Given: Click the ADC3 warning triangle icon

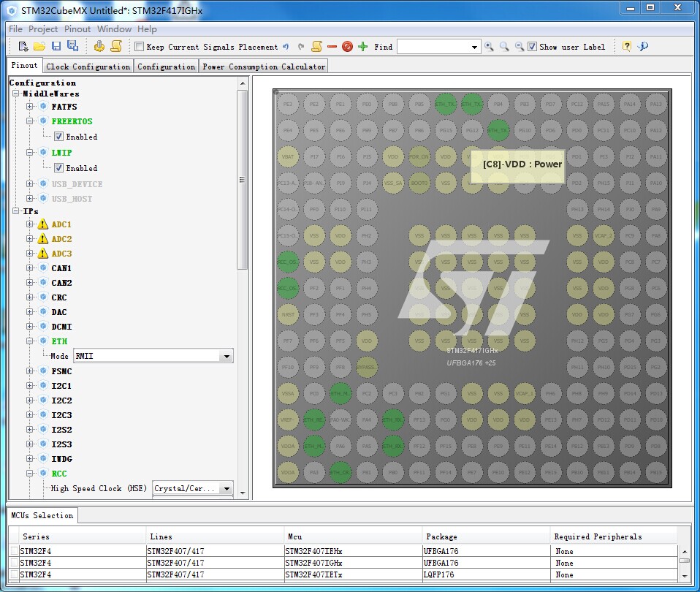Looking at the screenshot, I should (43, 254).
